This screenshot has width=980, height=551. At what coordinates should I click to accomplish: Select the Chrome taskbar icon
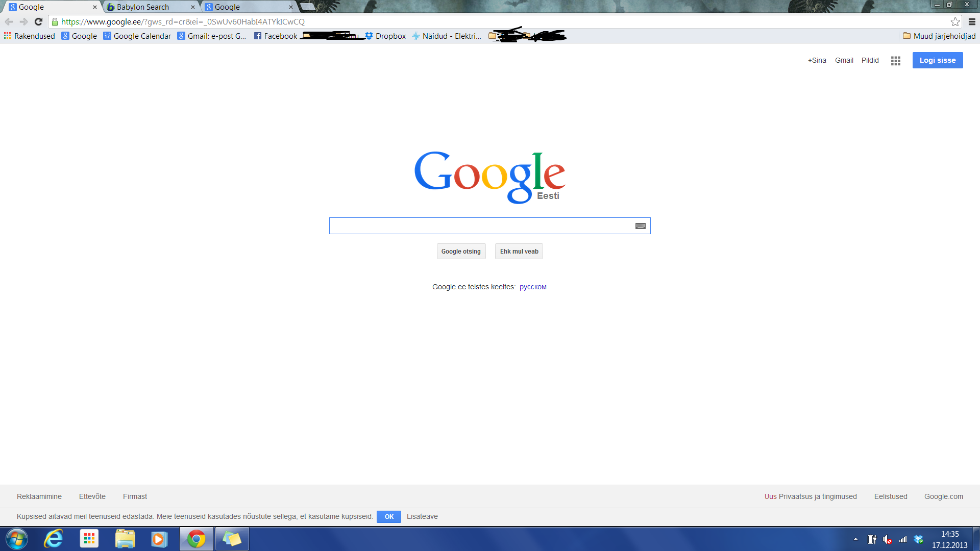click(x=196, y=539)
